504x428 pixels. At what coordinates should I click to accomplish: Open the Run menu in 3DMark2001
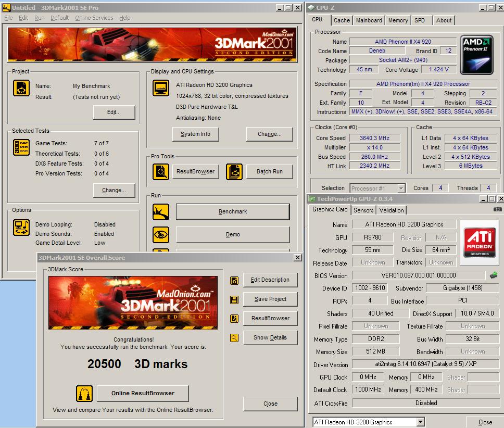tap(40, 18)
